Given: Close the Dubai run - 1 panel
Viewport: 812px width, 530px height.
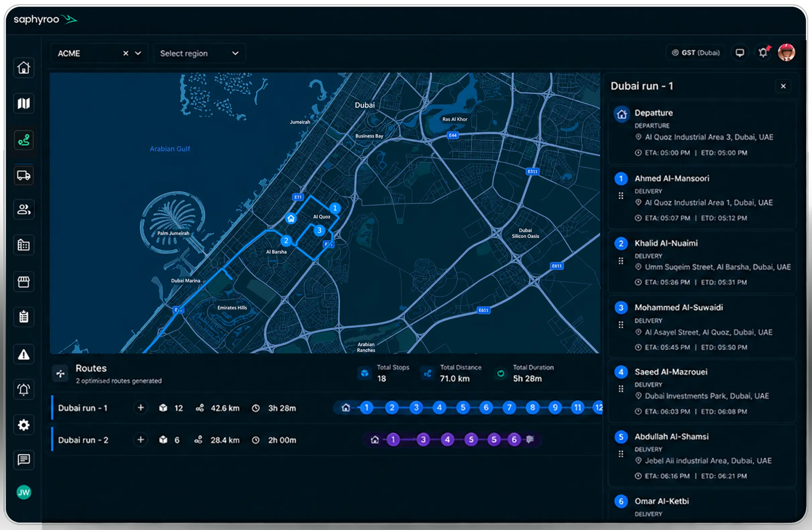Looking at the screenshot, I should click(783, 86).
